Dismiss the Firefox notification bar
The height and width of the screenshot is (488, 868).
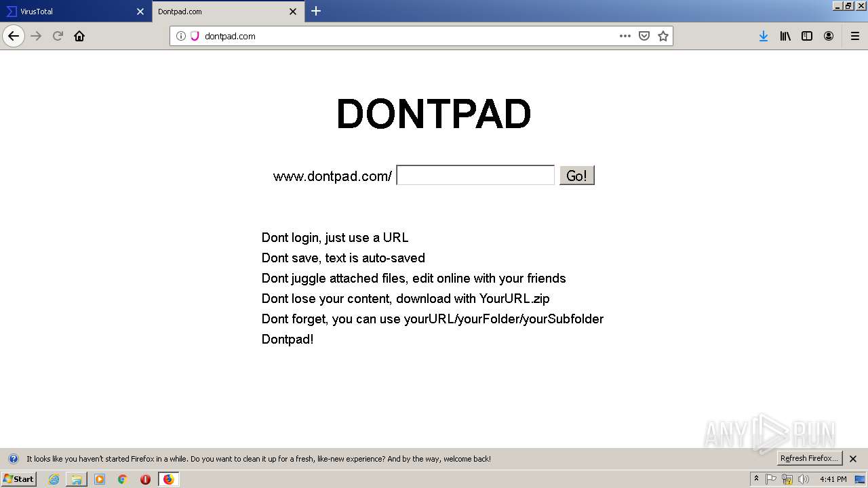tap(854, 459)
